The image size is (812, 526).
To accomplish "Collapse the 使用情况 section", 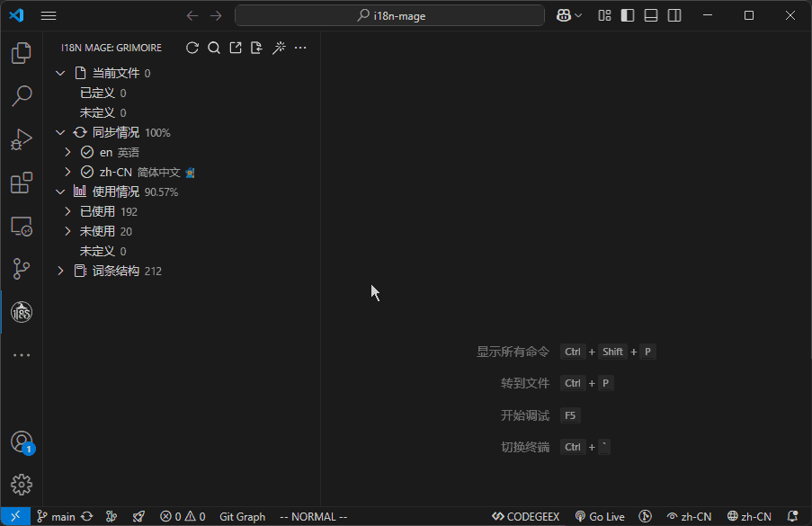I will tap(59, 191).
